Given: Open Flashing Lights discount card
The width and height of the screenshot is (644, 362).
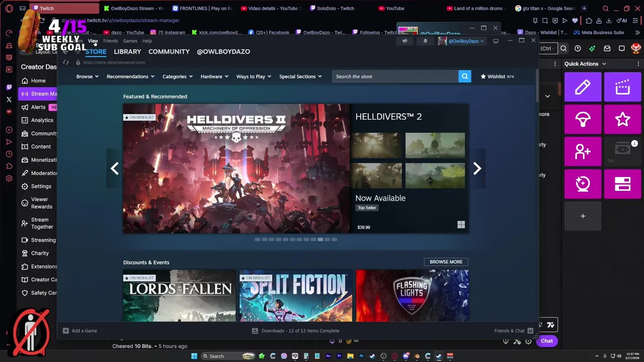Looking at the screenshot, I should pyautogui.click(x=413, y=296).
